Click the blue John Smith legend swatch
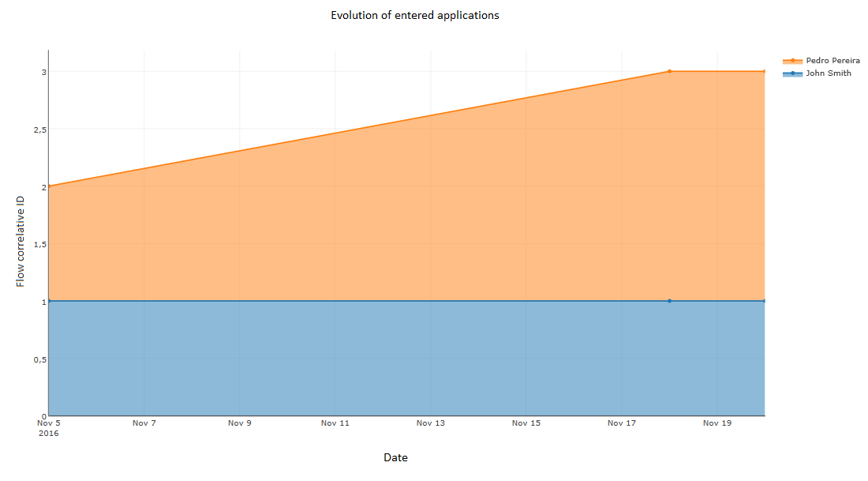The image size is (868, 481). (793, 73)
